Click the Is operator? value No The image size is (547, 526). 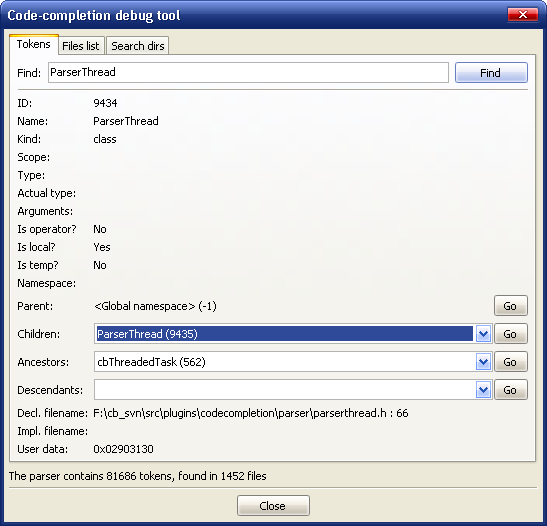(x=99, y=229)
